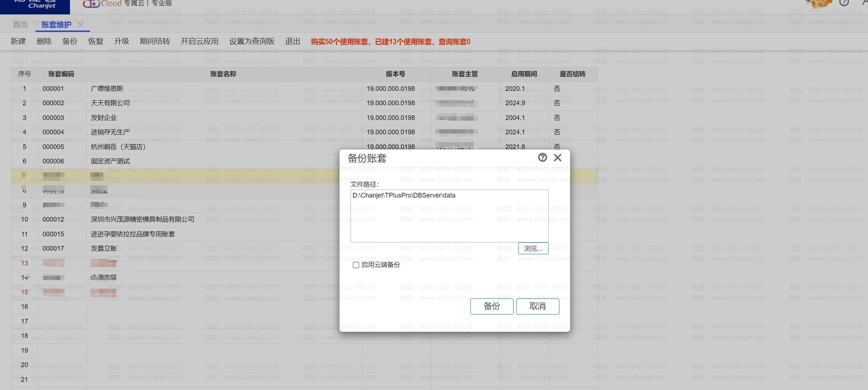The width and height of the screenshot is (868, 390).
Task: Enable the 启用云端备份 checkbox
Action: pos(356,265)
